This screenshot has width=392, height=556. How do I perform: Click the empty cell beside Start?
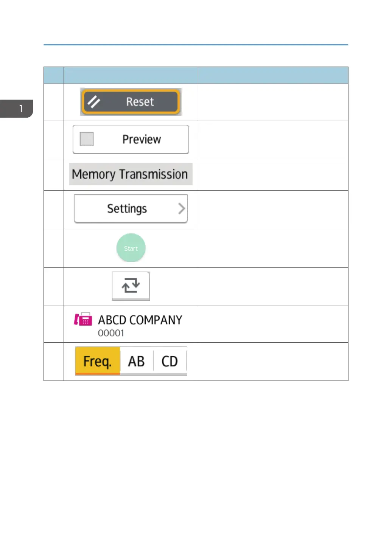[x=273, y=248]
